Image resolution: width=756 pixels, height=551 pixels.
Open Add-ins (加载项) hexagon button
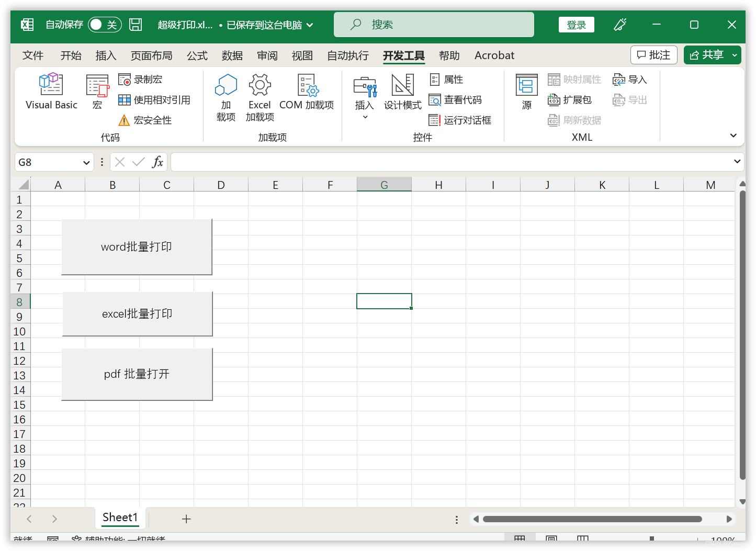click(x=226, y=98)
